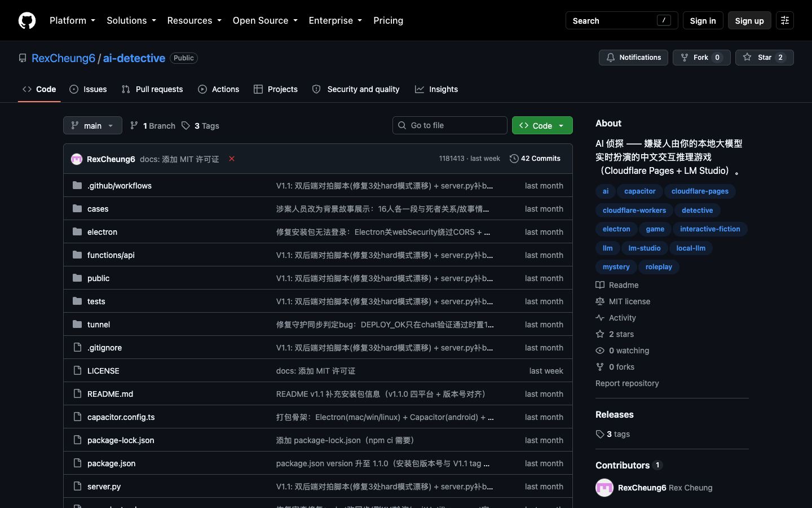Click the .gitignore file icon
Screen dimensions: 812x508
pos(77,347)
